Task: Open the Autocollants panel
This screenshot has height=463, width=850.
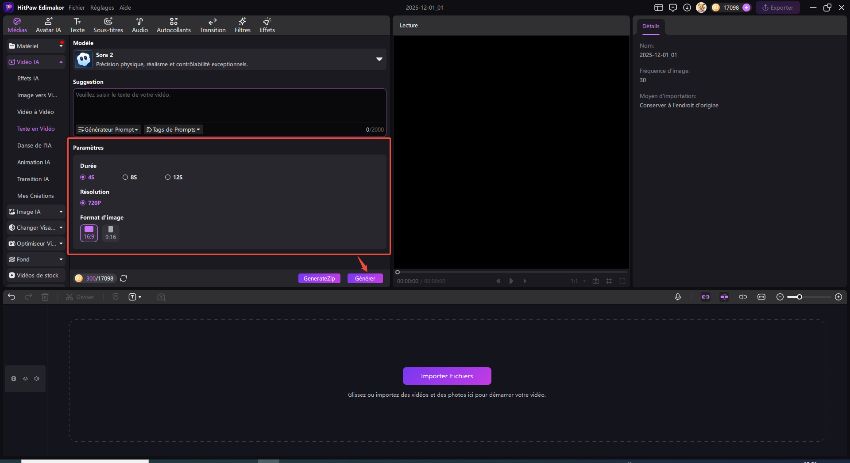Action: click(174, 24)
